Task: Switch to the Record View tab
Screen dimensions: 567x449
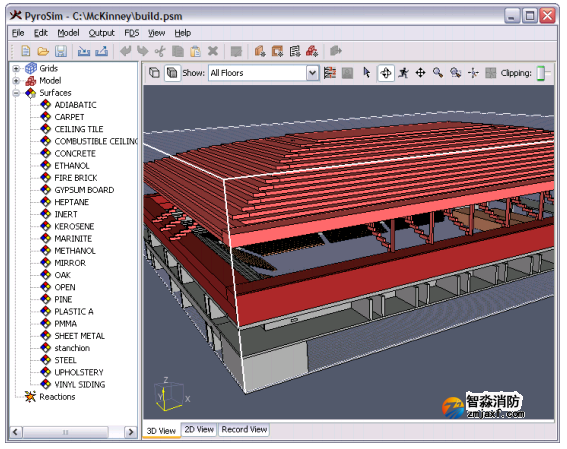Action: [244, 429]
